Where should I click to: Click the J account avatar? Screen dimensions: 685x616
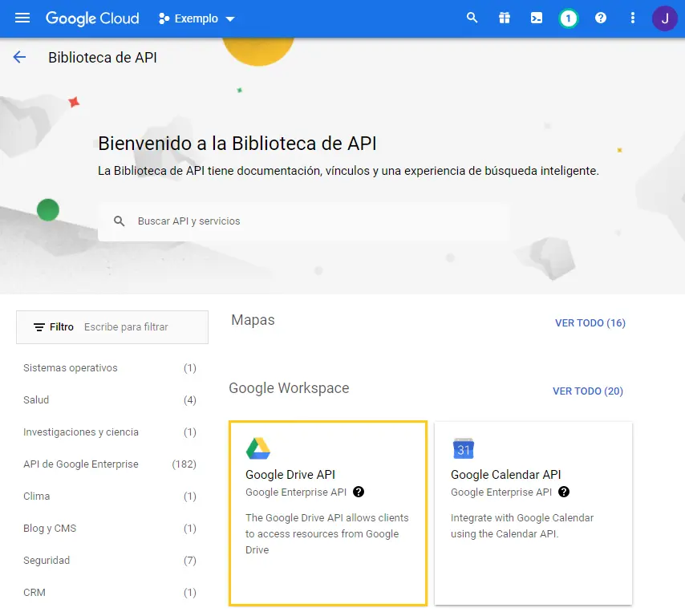coord(665,18)
